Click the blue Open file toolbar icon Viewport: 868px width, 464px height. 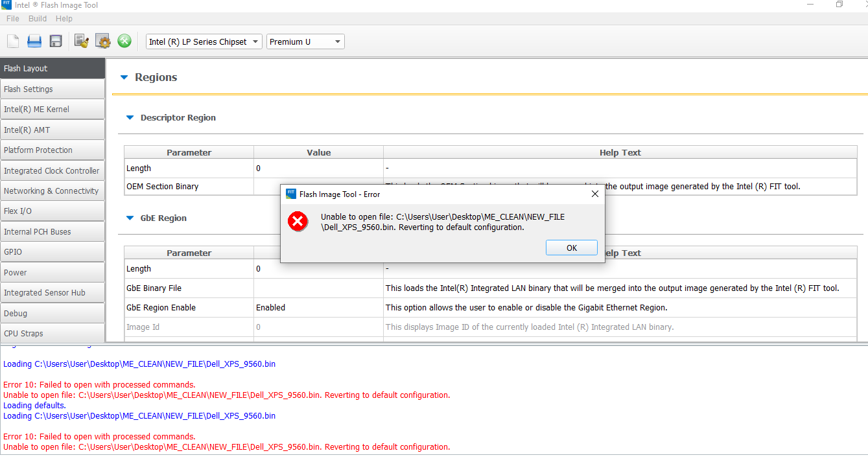(34, 41)
